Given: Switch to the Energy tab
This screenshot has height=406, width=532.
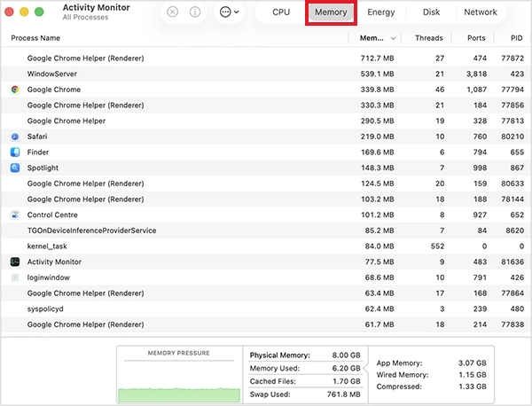Looking at the screenshot, I should [381, 12].
